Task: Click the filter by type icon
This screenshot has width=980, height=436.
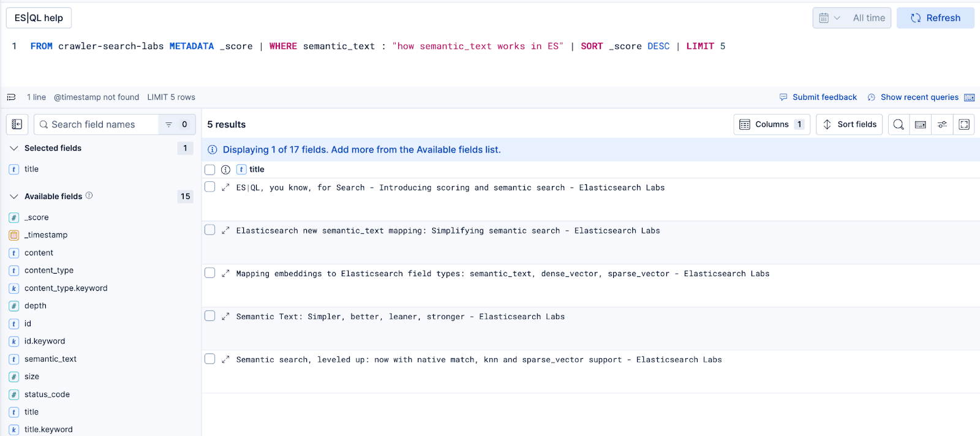Action: click(x=169, y=124)
